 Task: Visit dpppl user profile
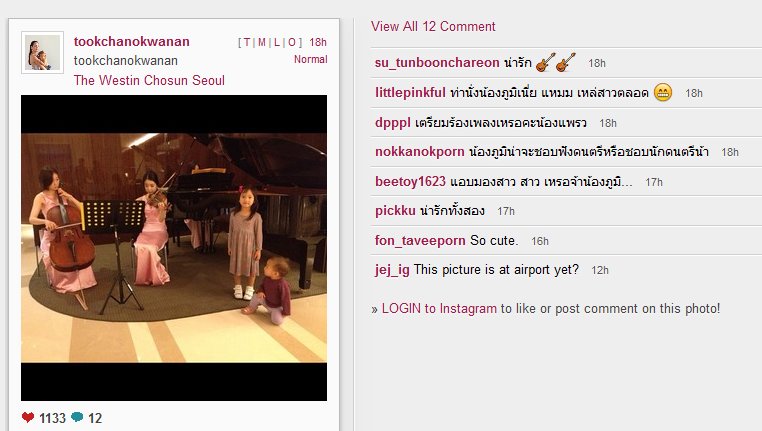(393, 122)
